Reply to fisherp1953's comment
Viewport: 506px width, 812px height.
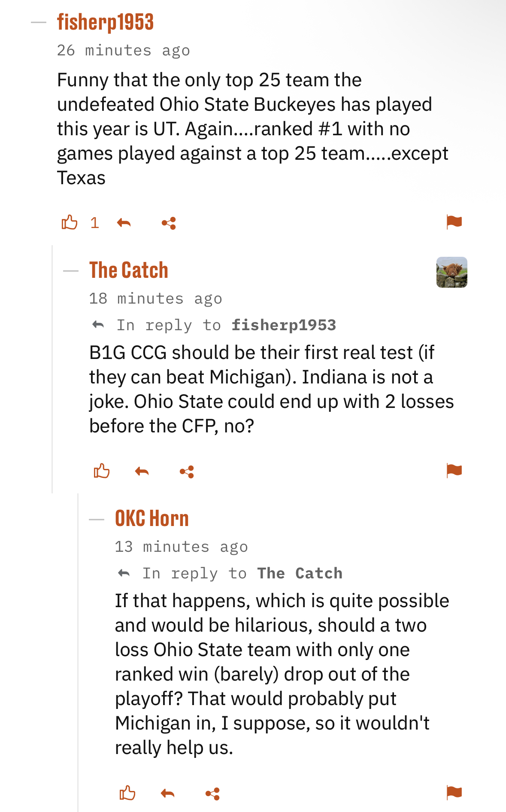coord(124,223)
